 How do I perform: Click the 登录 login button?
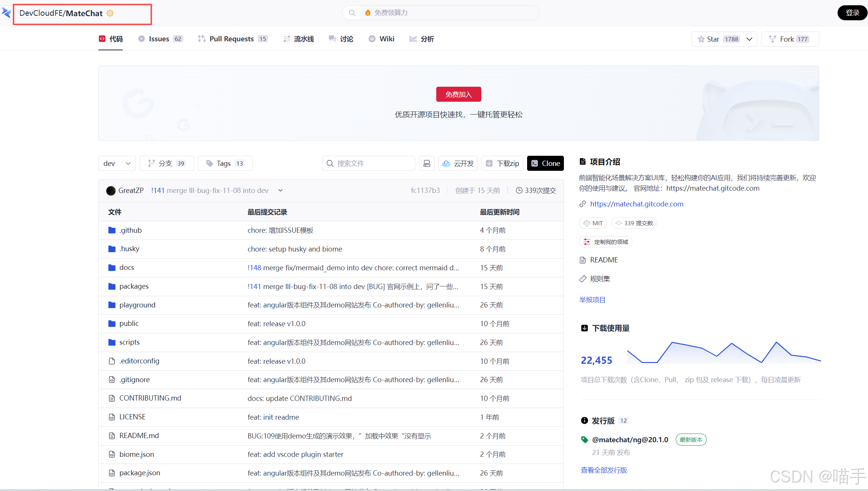click(x=852, y=13)
